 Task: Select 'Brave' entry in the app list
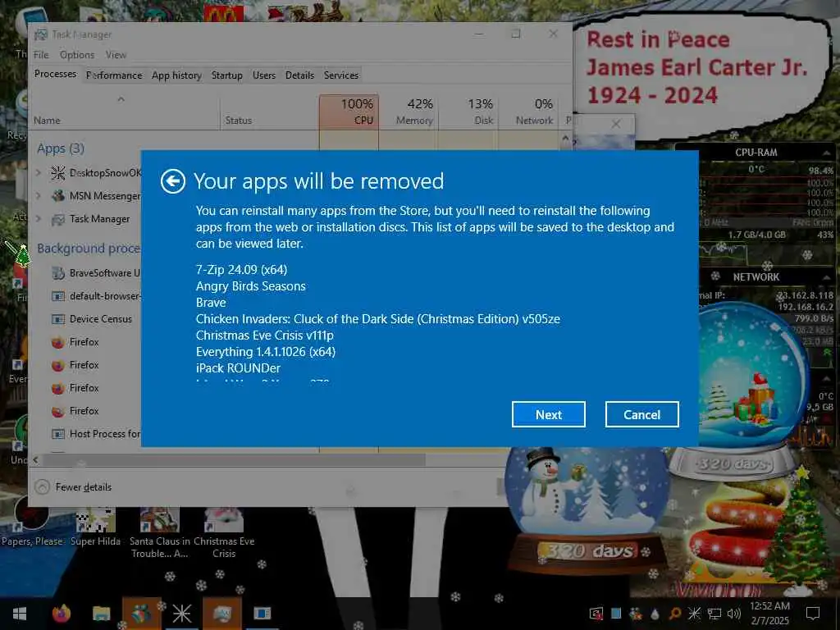[x=211, y=302]
